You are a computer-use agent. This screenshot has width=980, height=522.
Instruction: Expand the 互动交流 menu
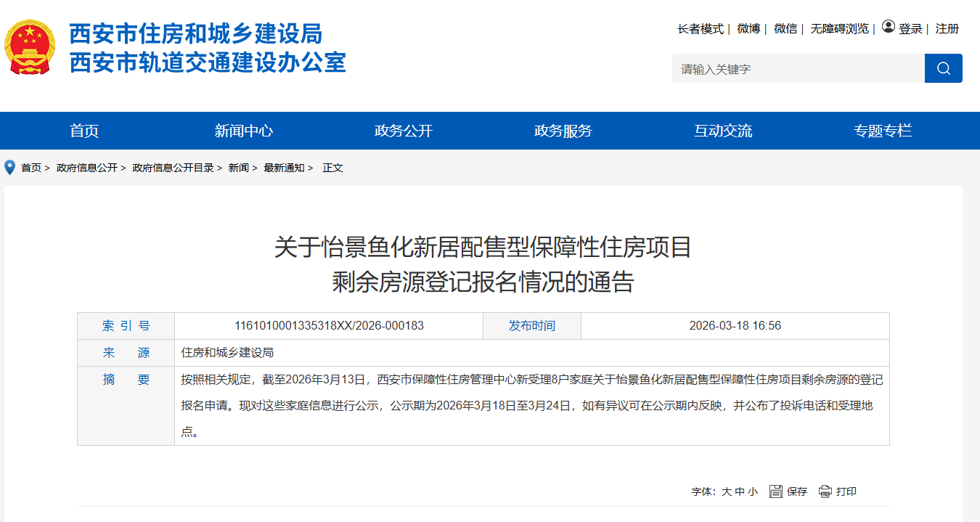tap(723, 131)
